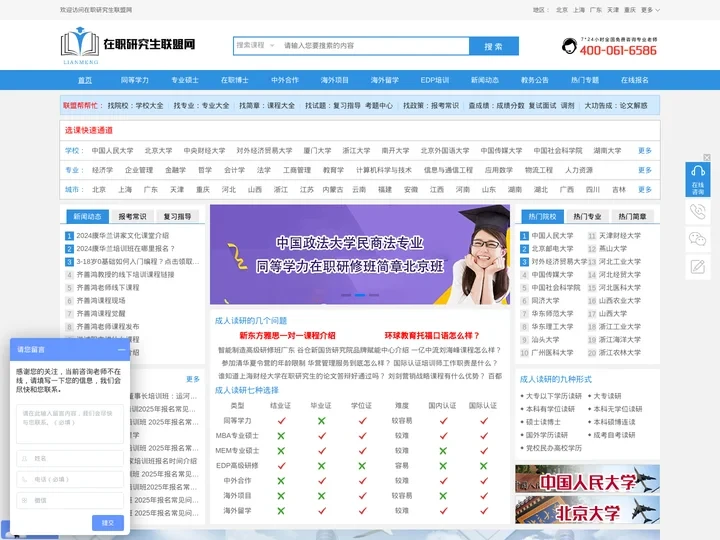720x540 pixels.
Task: Open the online consultation headset icon
Action: [698, 179]
